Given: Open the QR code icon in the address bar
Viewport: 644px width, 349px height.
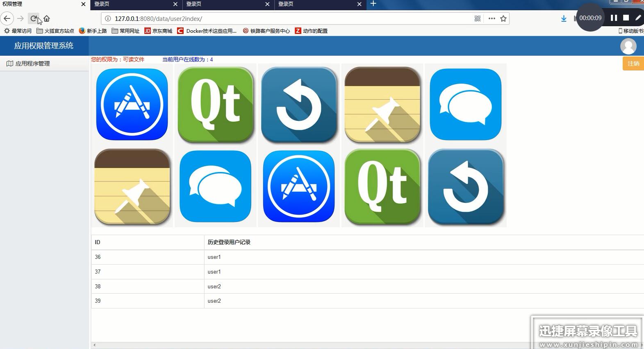Looking at the screenshot, I should coord(478,18).
